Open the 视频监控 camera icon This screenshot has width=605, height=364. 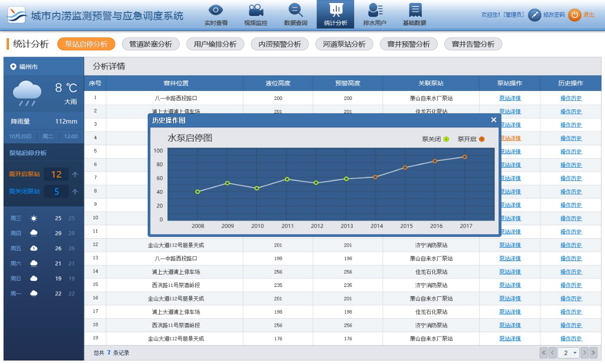point(256,10)
